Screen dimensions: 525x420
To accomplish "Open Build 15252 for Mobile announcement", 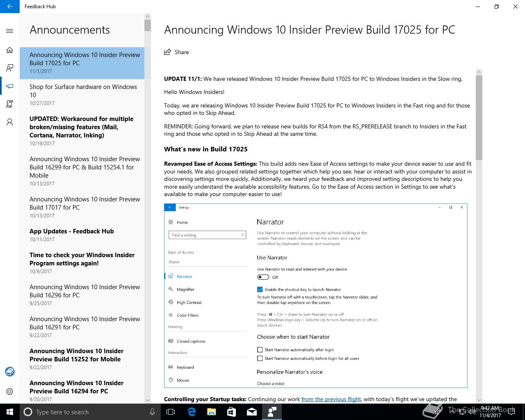I will [82, 359].
